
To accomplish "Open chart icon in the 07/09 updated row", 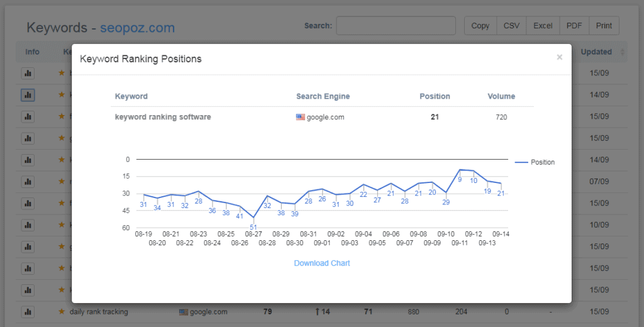I will tap(28, 182).
